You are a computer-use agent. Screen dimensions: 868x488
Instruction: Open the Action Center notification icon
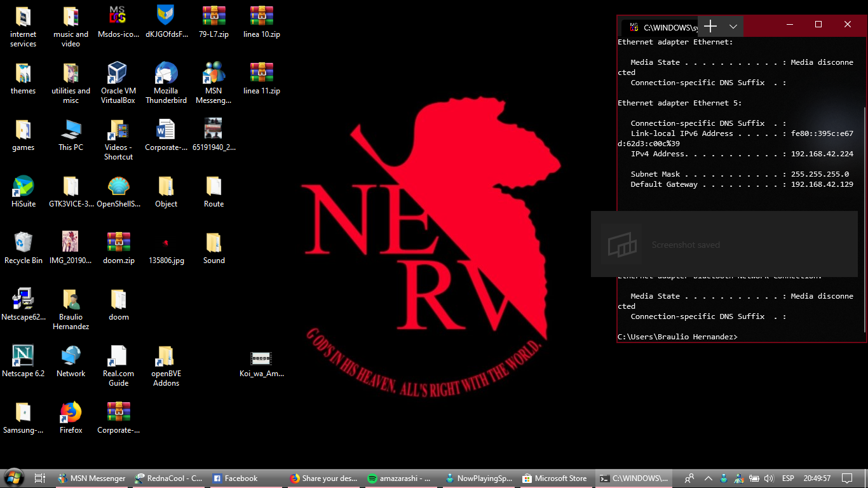click(847, 478)
